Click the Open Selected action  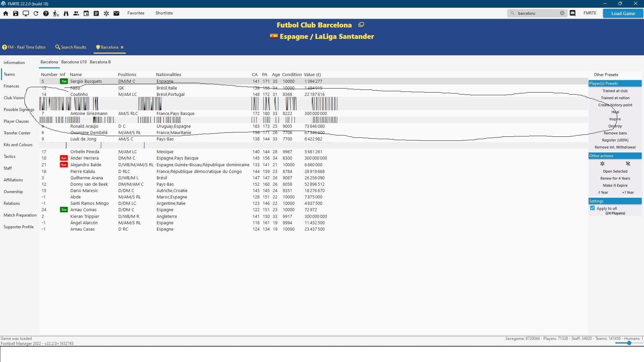[x=615, y=171]
